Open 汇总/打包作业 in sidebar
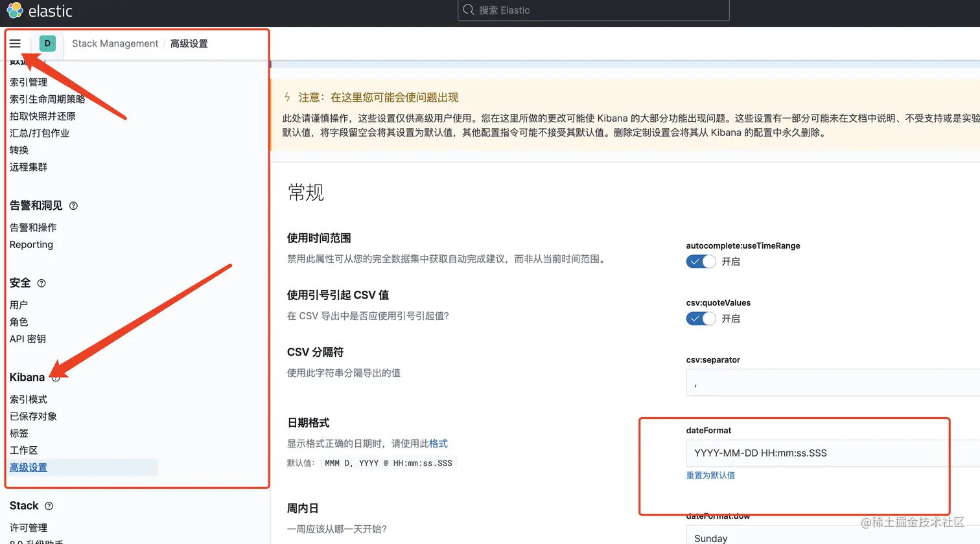The width and height of the screenshot is (980, 544). [x=40, y=133]
